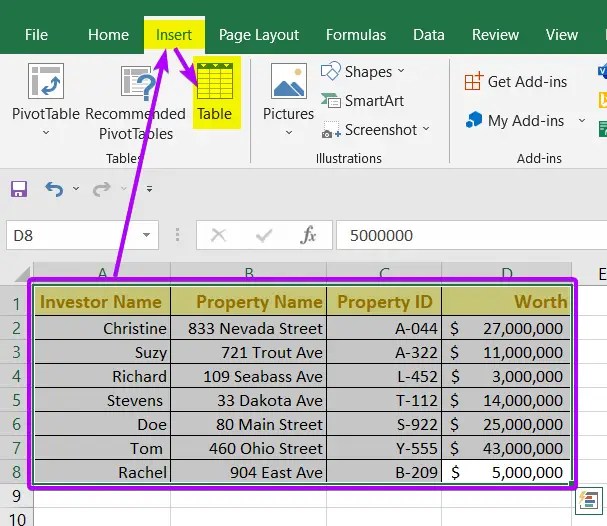This screenshot has width=607, height=526.
Task: Confirm entry with the checkmark button
Action: tap(264, 235)
